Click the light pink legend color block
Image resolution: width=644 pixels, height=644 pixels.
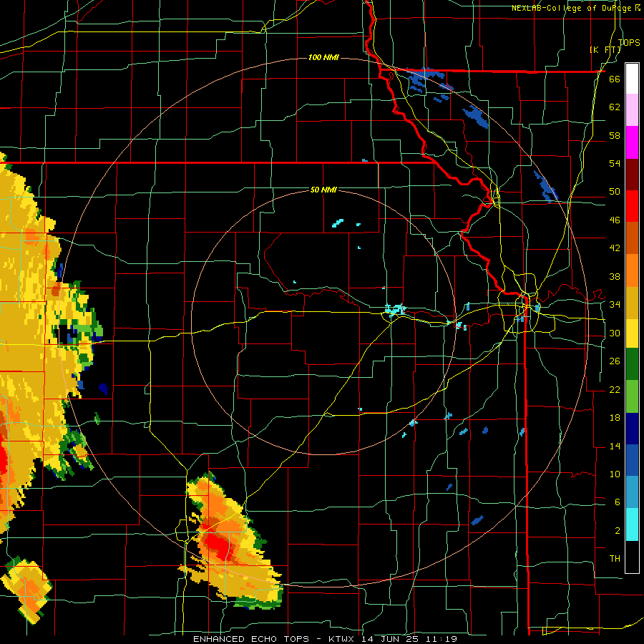pos(632,110)
